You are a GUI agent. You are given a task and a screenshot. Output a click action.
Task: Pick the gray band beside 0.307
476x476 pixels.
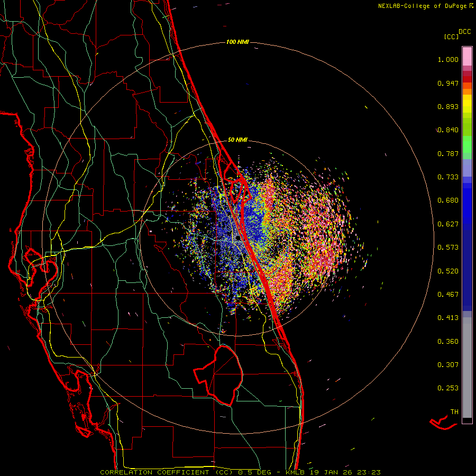pyautogui.click(x=467, y=368)
